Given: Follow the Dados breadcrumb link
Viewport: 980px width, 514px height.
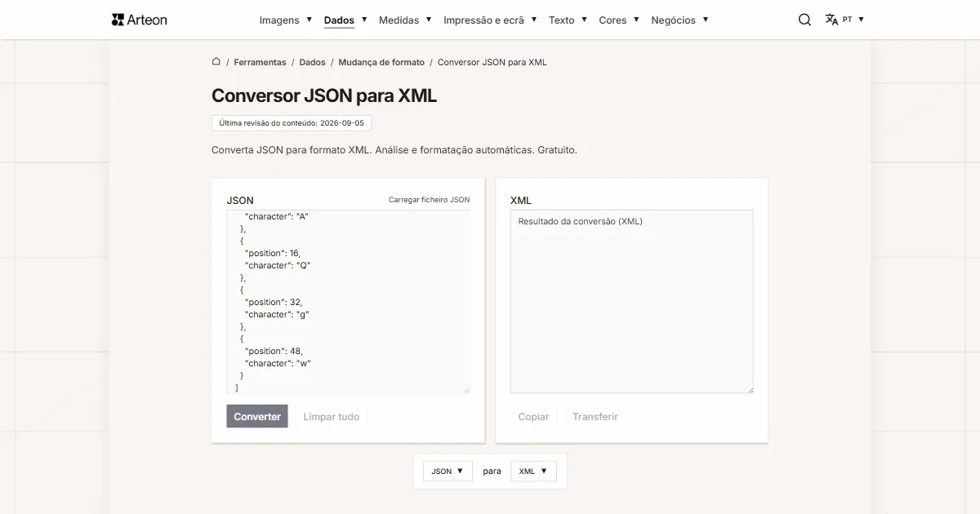Looking at the screenshot, I should coord(312,62).
